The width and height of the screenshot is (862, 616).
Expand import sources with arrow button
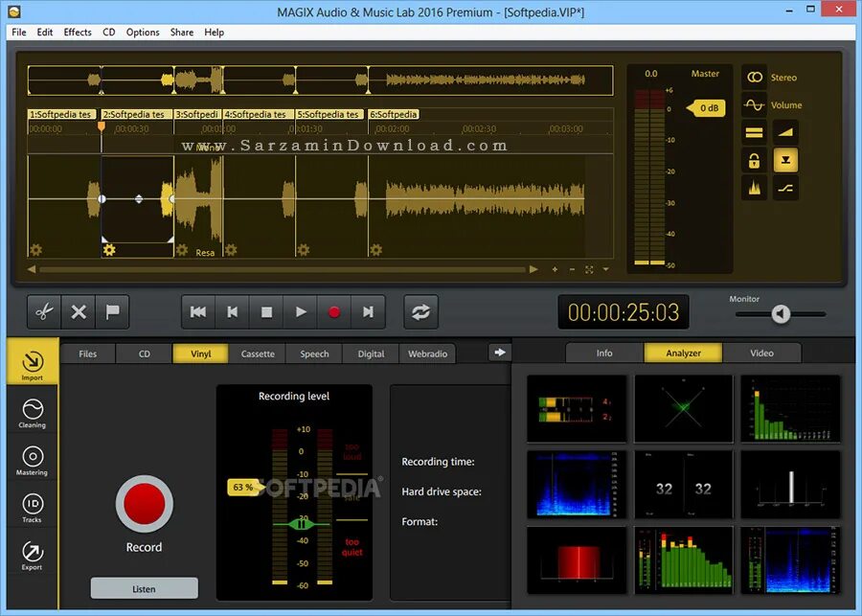click(499, 353)
